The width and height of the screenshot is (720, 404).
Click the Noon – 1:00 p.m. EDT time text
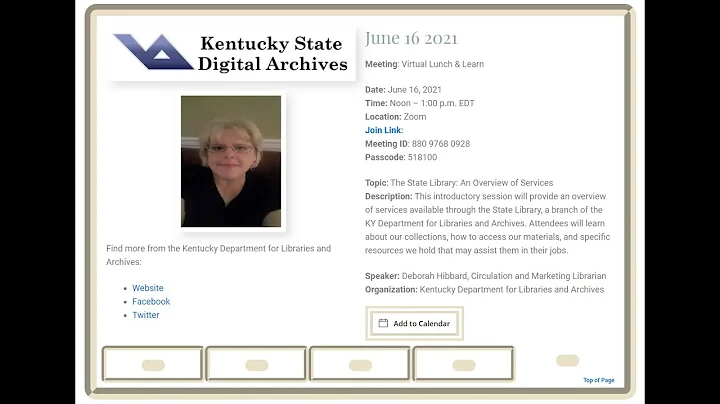click(x=432, y=103)
